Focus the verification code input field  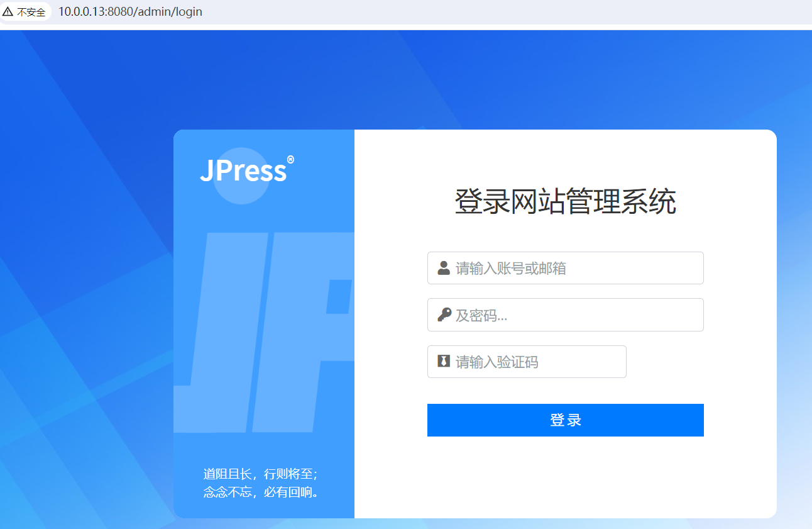527,362
